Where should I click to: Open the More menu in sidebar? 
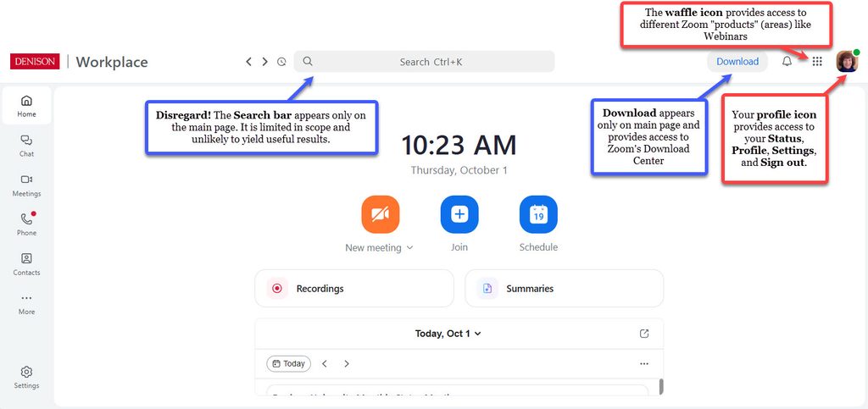tap(26, 304)
